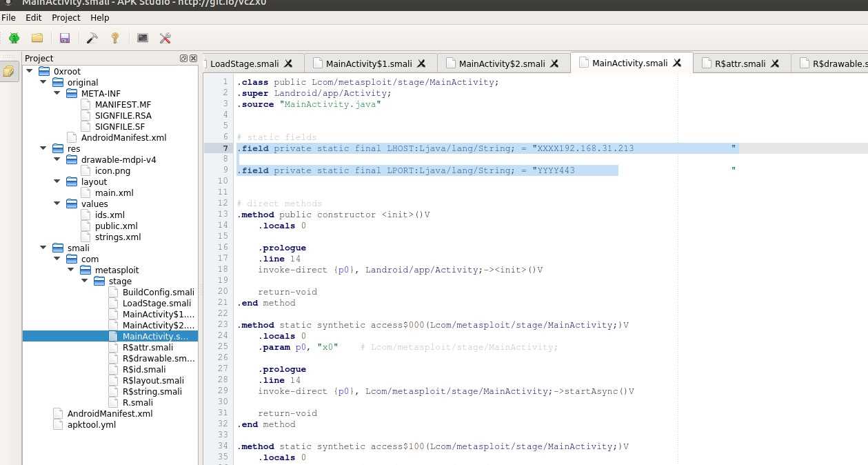The width and height of the screenshot is (868, 465).
Task: Select ids.xml under values
Action: (110, 215)
